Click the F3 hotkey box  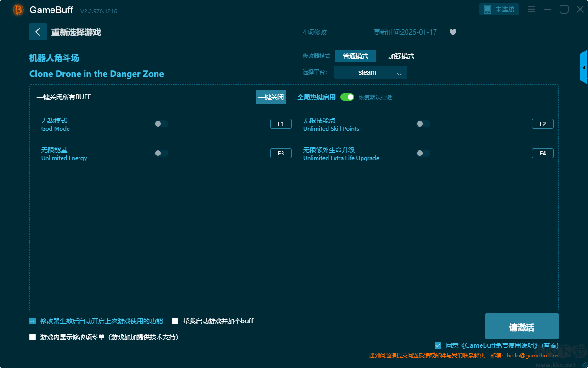click(x=281, y=153)
